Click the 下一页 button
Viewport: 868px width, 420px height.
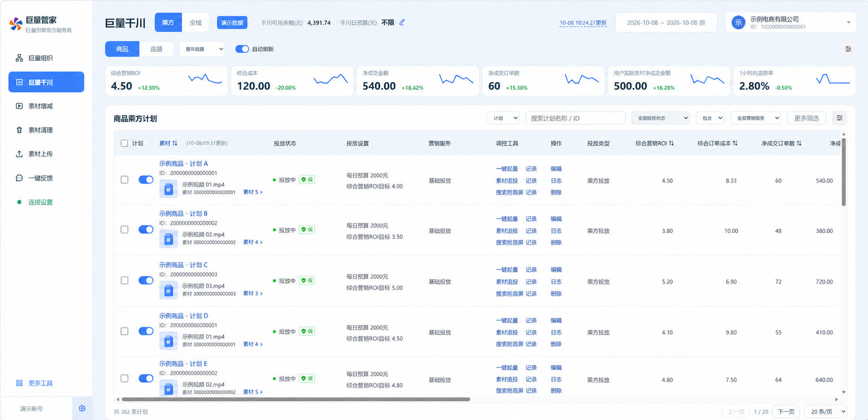pos(786,412)
